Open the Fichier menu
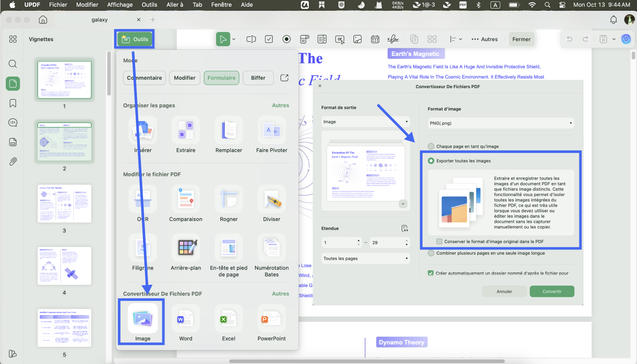637x364 pixels. tap(58, 5)
